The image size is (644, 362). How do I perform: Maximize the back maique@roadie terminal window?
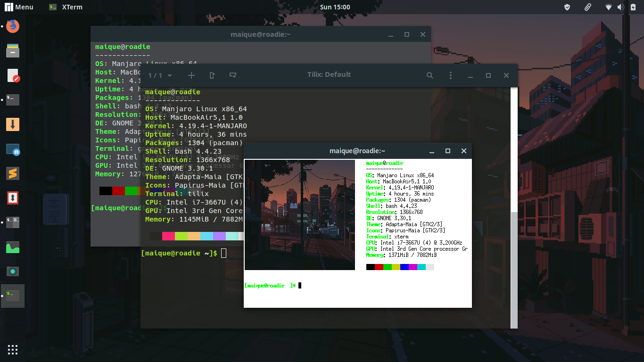[407, 34]
